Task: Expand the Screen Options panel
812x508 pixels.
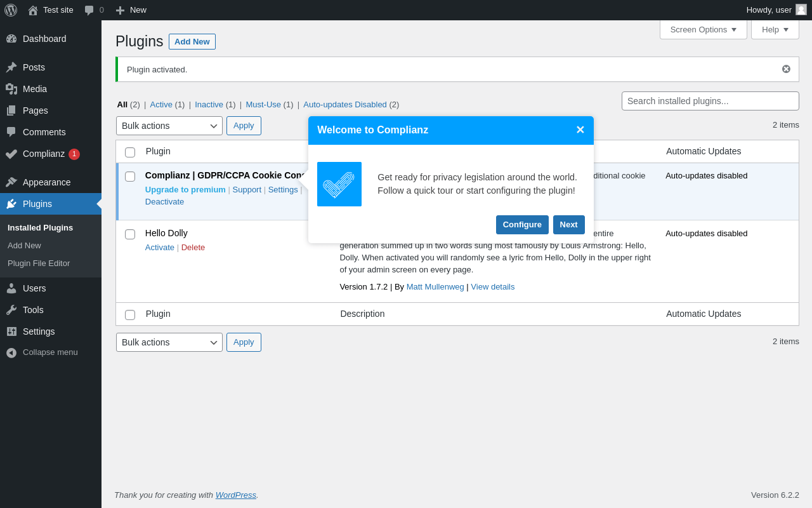Action: 703,29
